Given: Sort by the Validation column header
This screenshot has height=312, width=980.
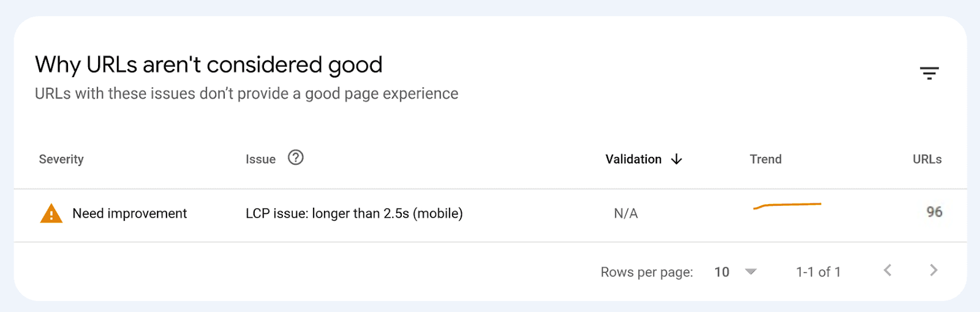Looking at the screenshot, I should [633, 159].
